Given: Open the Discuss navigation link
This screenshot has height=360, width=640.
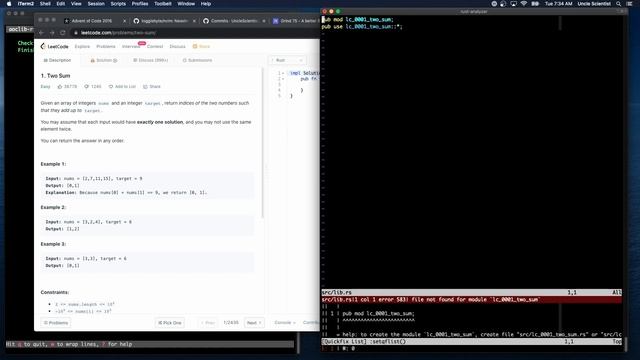Looking at the screenshot, I should coord(177,47).
